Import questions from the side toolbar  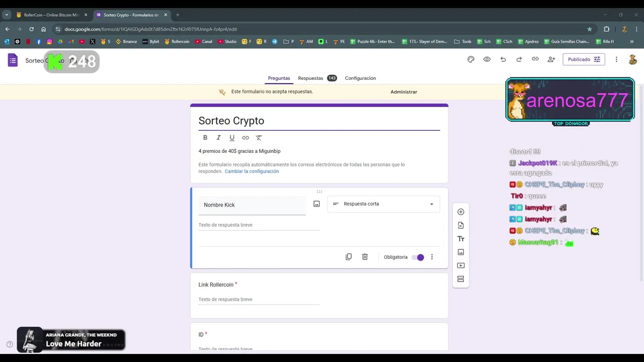tap(461, 225)
